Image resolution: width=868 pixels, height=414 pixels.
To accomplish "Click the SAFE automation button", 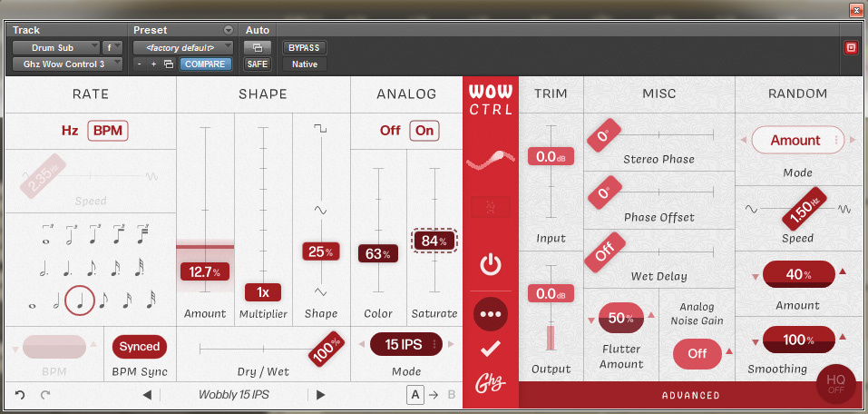I will pos(258,64).
